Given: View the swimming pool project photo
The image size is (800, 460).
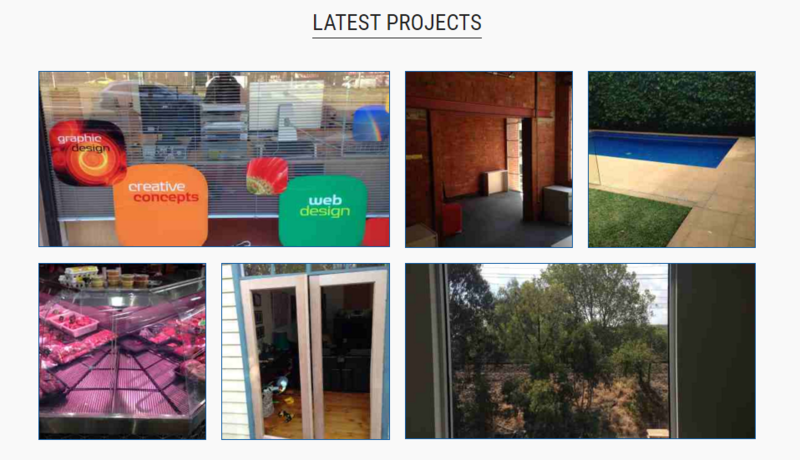Looking at the screenshot, I should point(671,160).
